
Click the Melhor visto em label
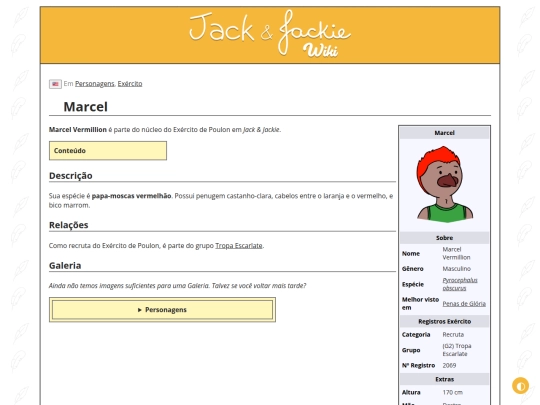coord(420,303)
